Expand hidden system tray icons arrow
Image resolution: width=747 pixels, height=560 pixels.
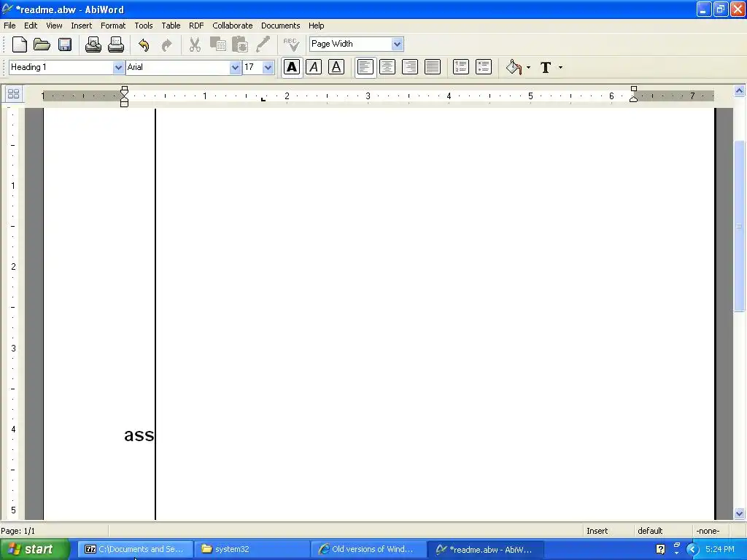point(693,550)
